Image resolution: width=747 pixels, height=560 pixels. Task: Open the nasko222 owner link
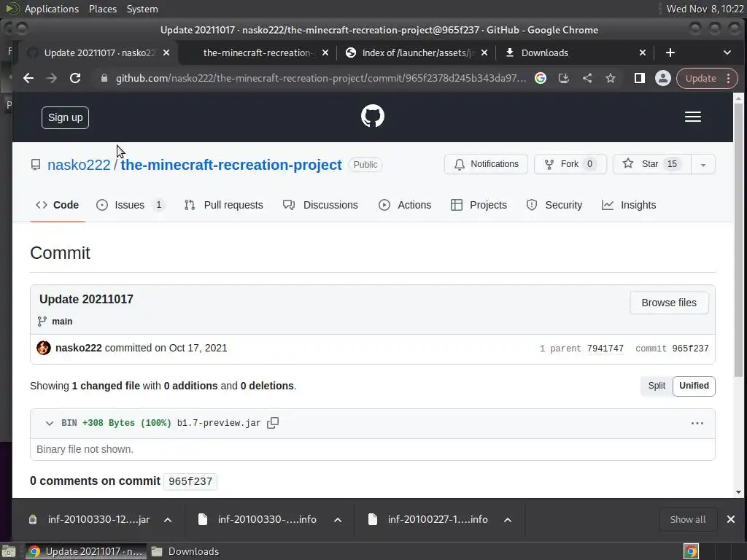point(79,165)
